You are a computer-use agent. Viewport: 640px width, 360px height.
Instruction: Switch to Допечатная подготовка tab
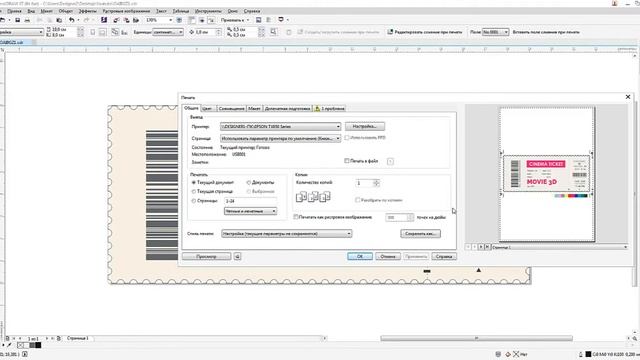pos(287,109)
